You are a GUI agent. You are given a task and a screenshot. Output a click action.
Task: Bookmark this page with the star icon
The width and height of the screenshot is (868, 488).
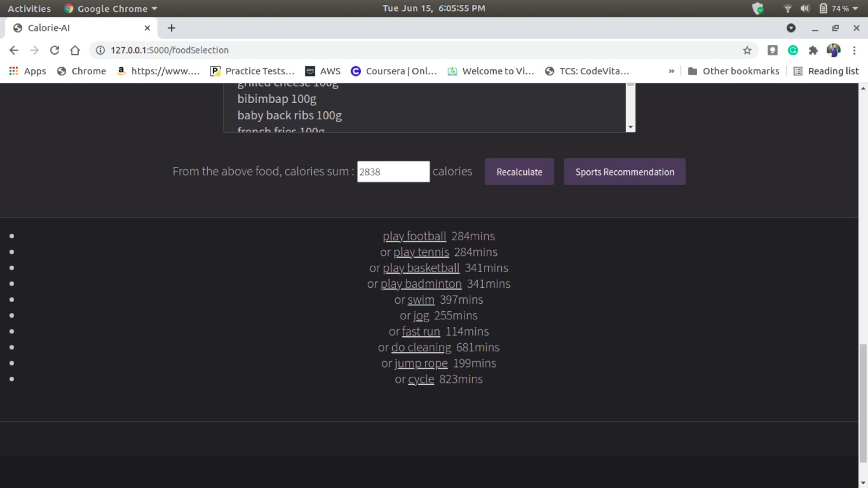[747, 50]
